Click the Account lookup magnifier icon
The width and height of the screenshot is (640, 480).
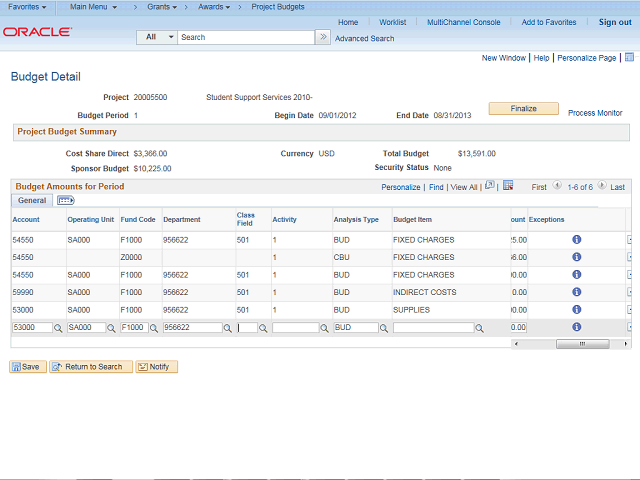58,328
